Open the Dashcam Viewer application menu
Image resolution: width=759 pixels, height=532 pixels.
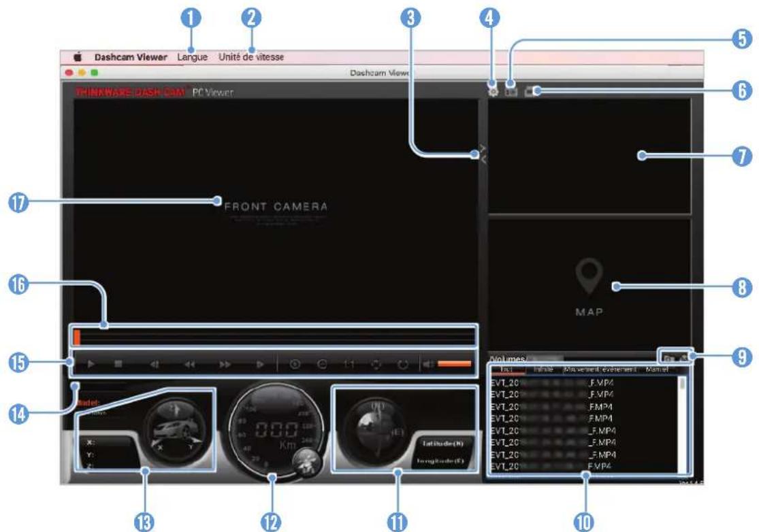(x=131, y=57)
